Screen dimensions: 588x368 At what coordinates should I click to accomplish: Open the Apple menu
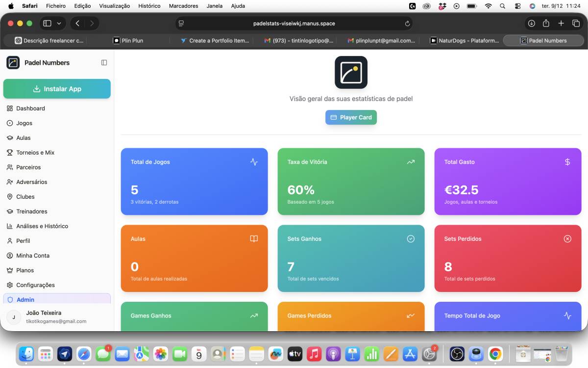tap(11, 6)
